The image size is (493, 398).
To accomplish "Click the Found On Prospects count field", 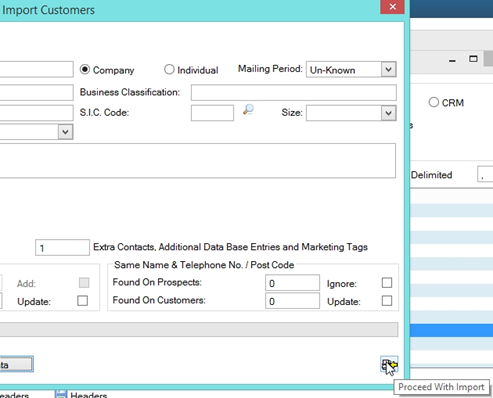I will click(292, 283).
